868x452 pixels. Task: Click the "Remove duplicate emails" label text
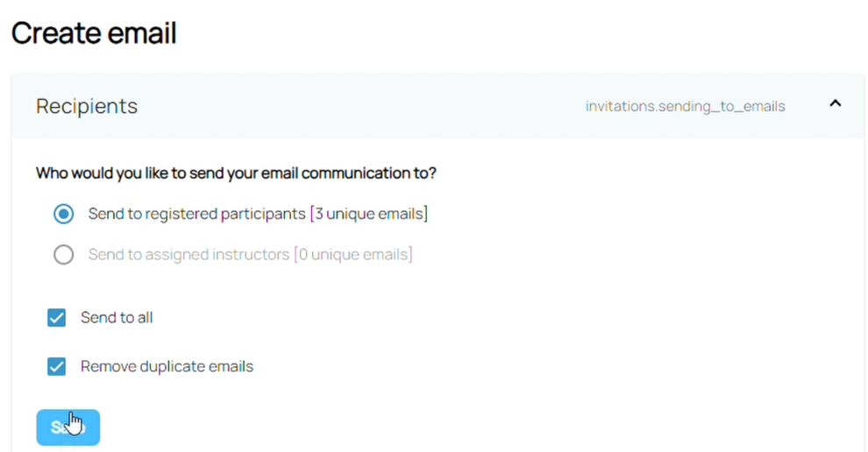click(167, 366)
